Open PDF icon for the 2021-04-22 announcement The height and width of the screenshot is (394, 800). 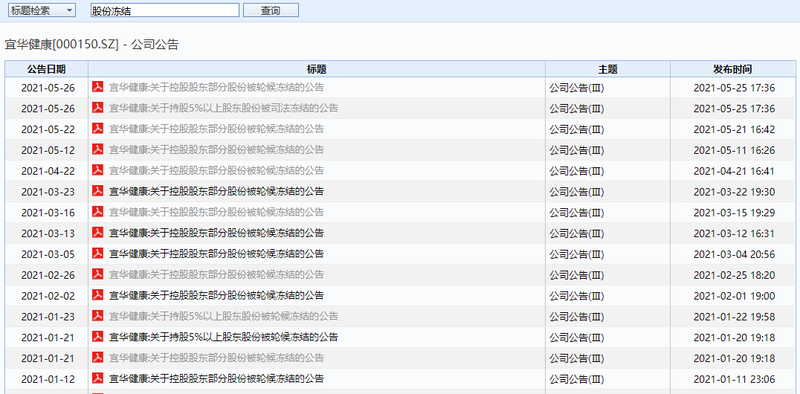[97, 170]
